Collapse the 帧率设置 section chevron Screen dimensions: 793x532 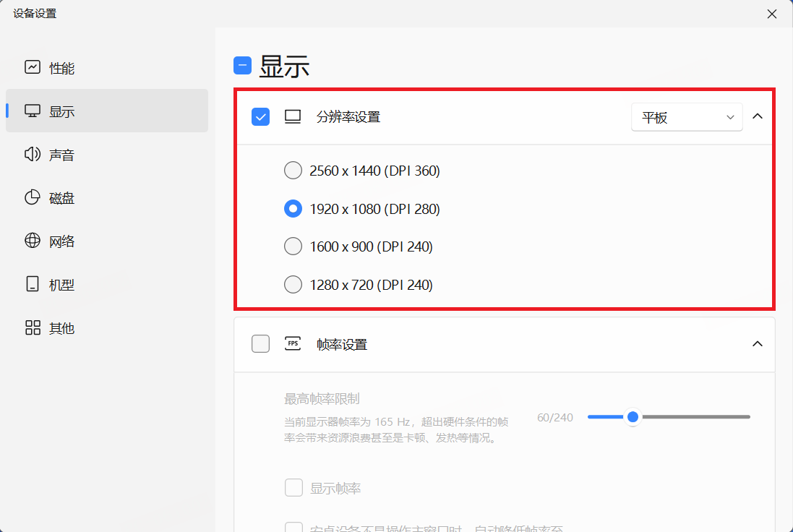coord(758,344)
